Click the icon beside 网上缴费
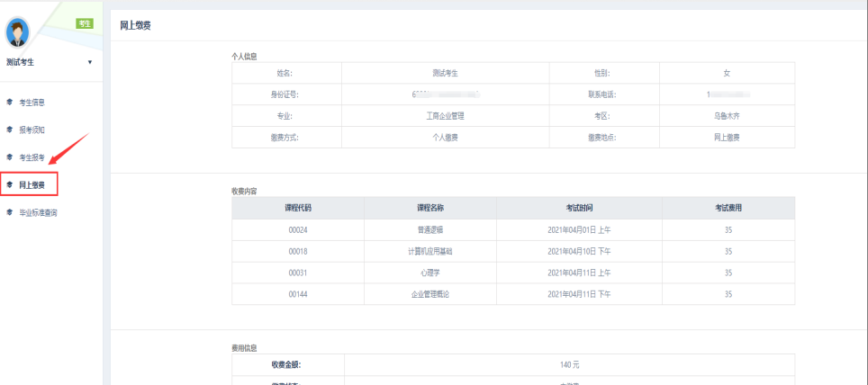This screenshot has width=868, height=385. pos(9,184)
